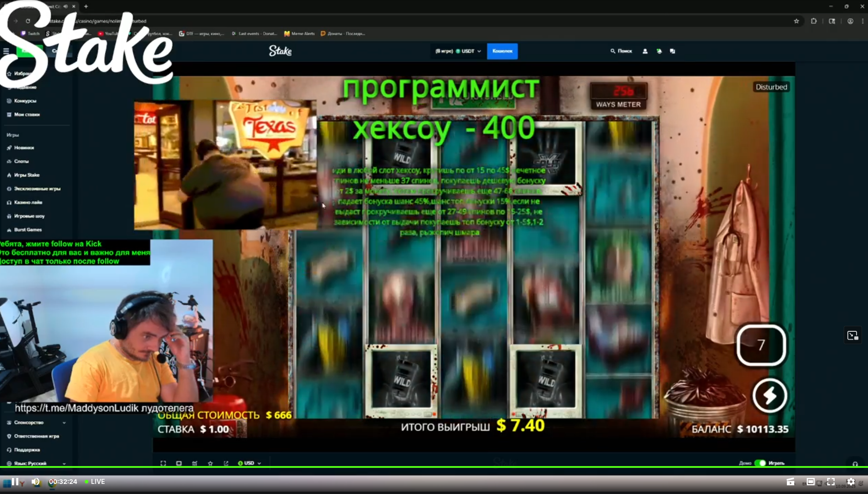The width and height of the screenshot is (868, 494).
Task: Click the slot's lightning turbo spin button
Action: 770,395
